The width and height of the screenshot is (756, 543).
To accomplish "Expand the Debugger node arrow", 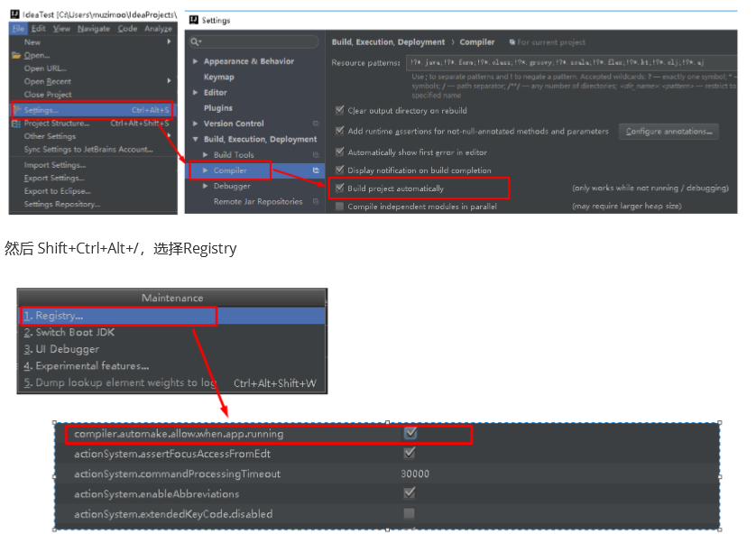I will click(206, 186).
